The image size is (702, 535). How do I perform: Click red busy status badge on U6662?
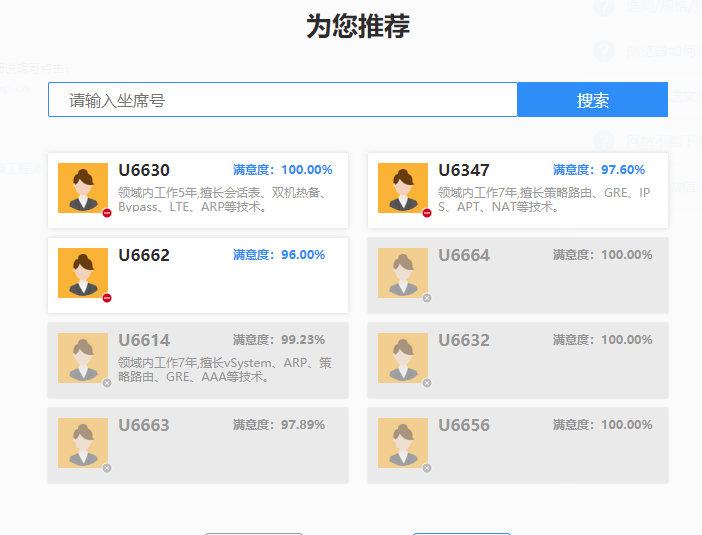click(107, 298)
